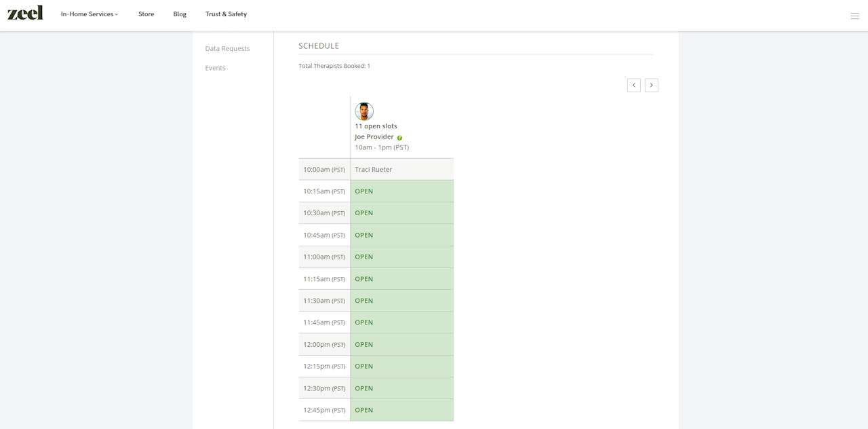The image size is (868, 429).
Task: Go to next schedule page arrow
Action: pyautogui.click(x=652, y=85)
